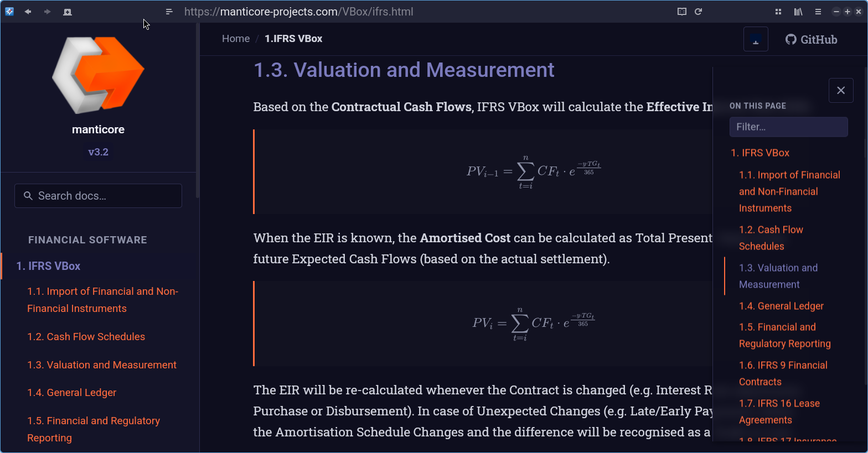
Task: Open the GitHub repository link
Action: click(812, 39)
